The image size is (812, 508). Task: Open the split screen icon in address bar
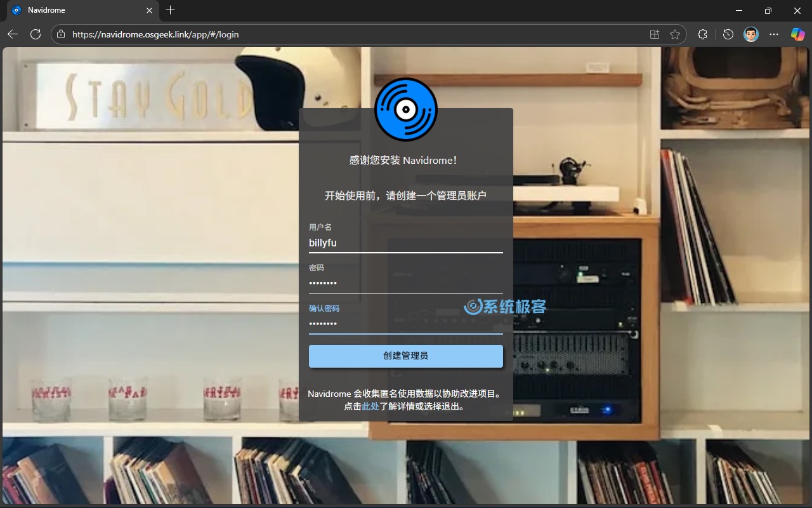[654, 34]
